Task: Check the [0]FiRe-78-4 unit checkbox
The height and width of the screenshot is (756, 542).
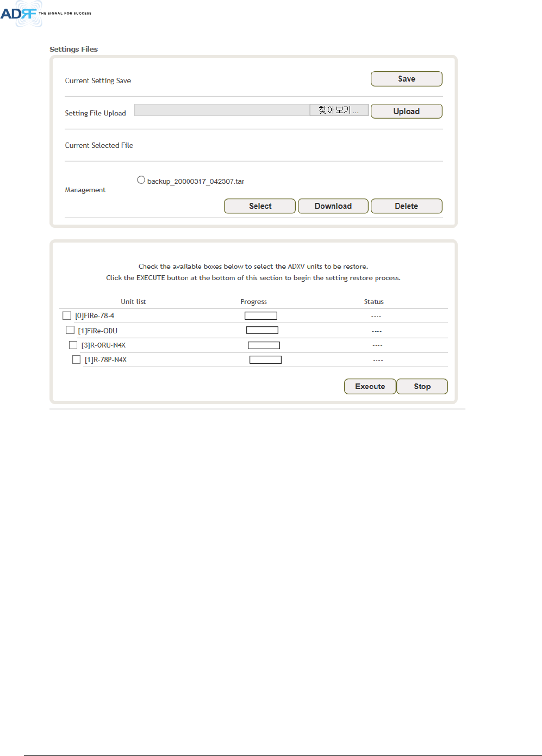Action: [67, 315]
